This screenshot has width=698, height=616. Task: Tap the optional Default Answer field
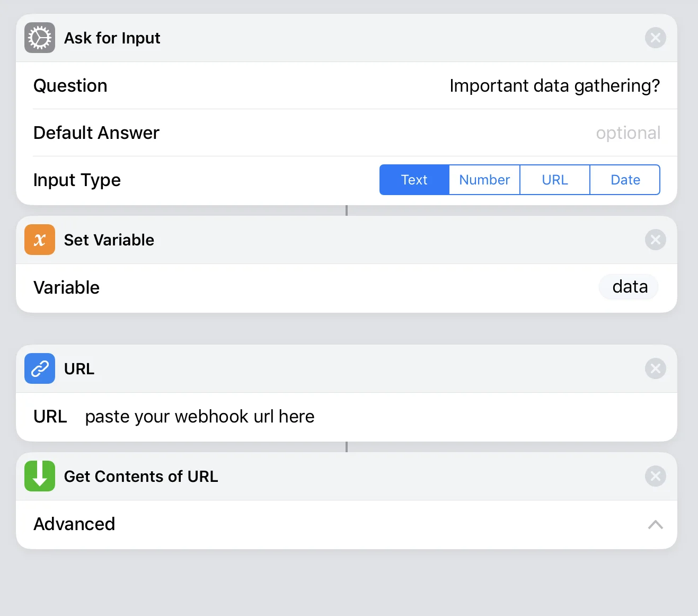tap(628, 133)
